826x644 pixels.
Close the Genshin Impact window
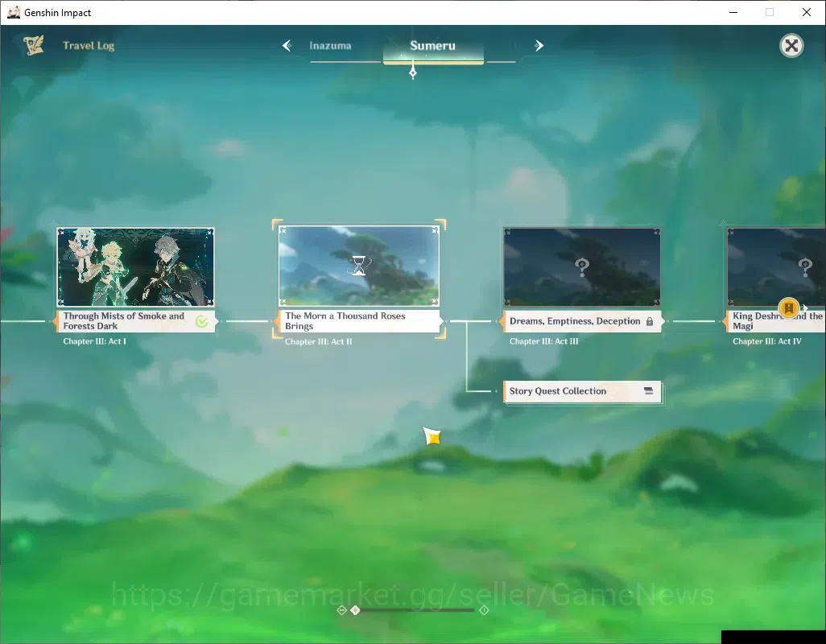pos(806,12)
